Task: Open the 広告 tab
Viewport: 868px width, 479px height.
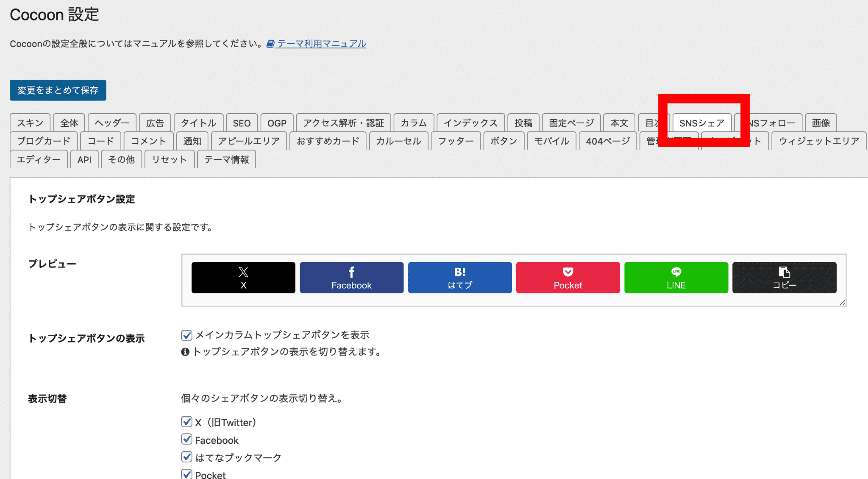Action: (x=155, y=123)
